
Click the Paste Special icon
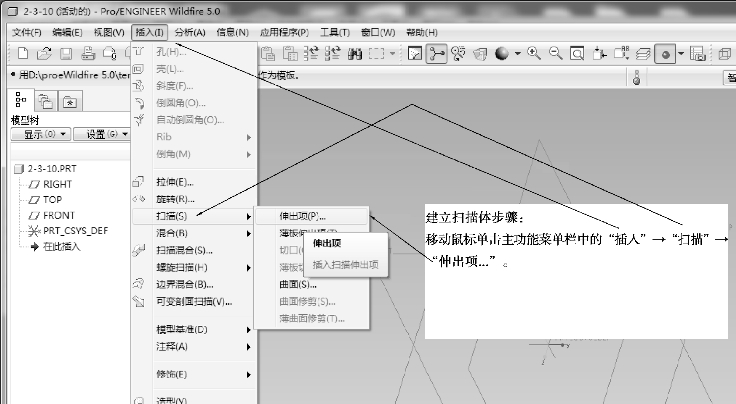click(290, 53)
